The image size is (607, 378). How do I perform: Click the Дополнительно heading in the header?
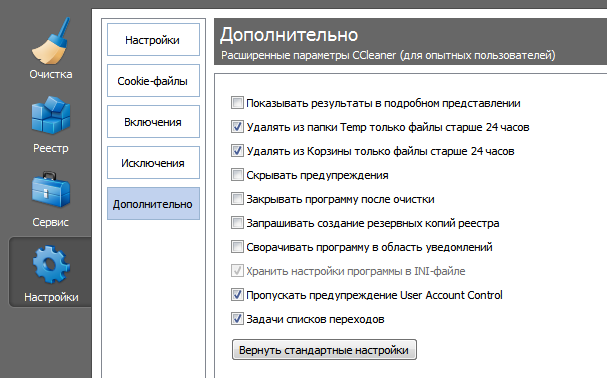tap(289, 35)
